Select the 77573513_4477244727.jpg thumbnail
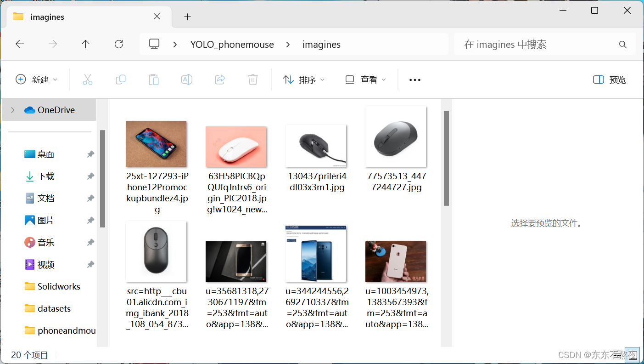The width and height of the screenshot is (644, 364). pyautogui.click(x=396, y=136)
